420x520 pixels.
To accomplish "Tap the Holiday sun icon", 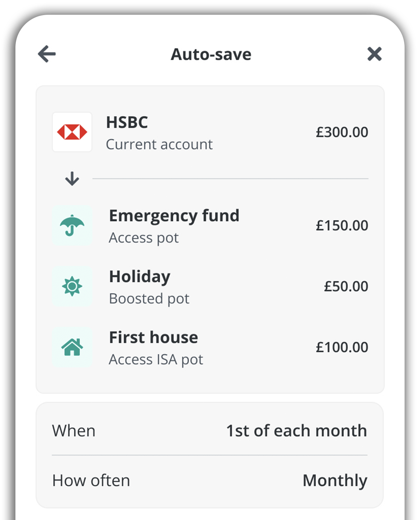I will [x=72, y=286].
